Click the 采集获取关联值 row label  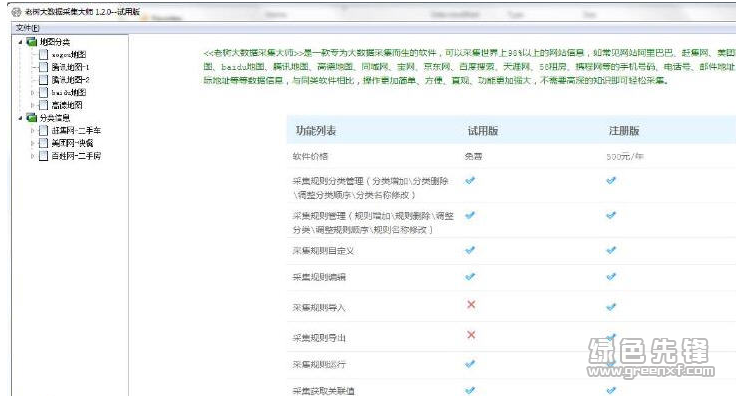323,391
